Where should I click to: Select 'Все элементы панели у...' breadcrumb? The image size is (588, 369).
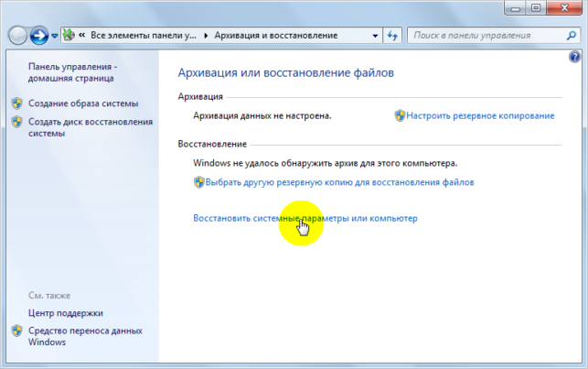[144, 36]
